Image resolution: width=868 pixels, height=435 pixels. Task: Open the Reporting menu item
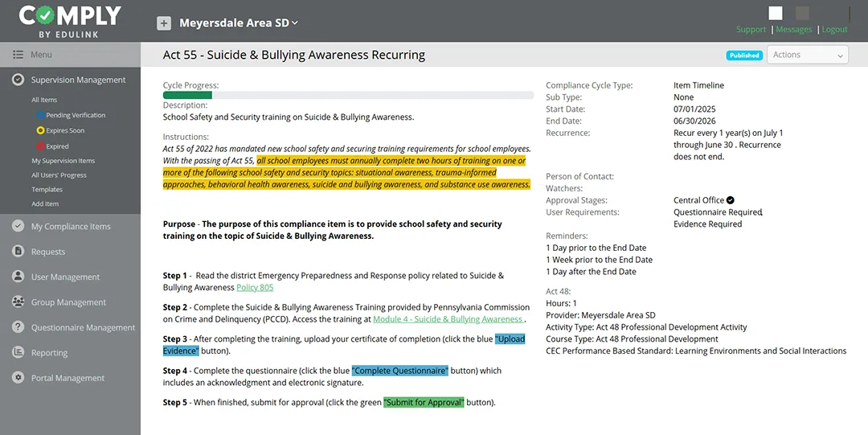[x=49, y=353]
